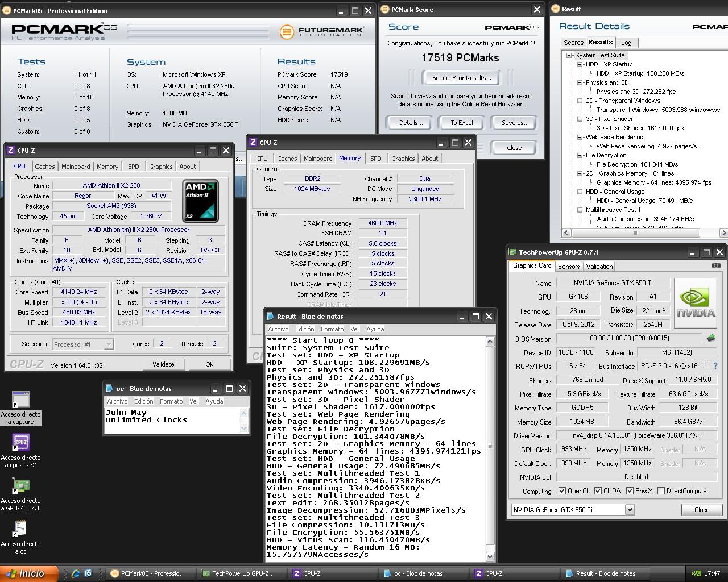Open Formato menu in Result notepad

coord(332,329)
